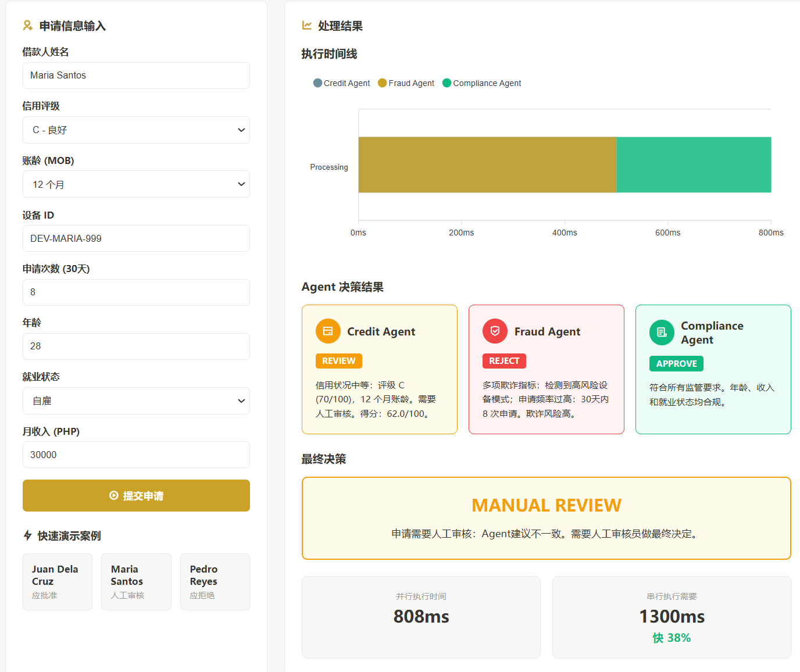
Task: Click the age input showing 28
Action: [136, 346]
